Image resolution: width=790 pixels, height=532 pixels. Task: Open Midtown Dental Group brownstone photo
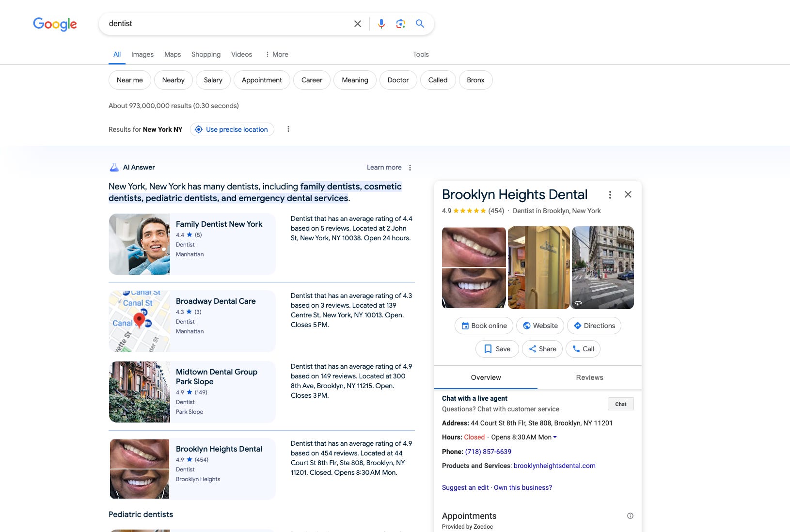point(140,392)
